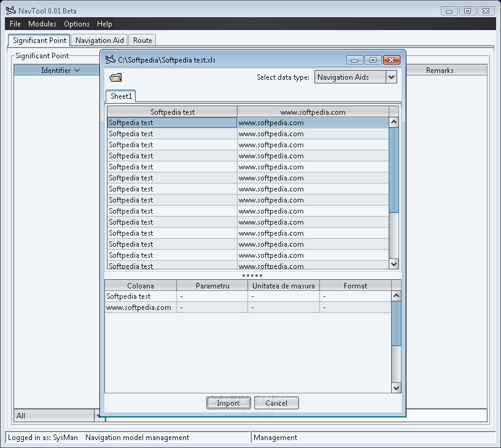Close the NavTool main window
This screenshot has height=448, width=501.
coord(486,11)
